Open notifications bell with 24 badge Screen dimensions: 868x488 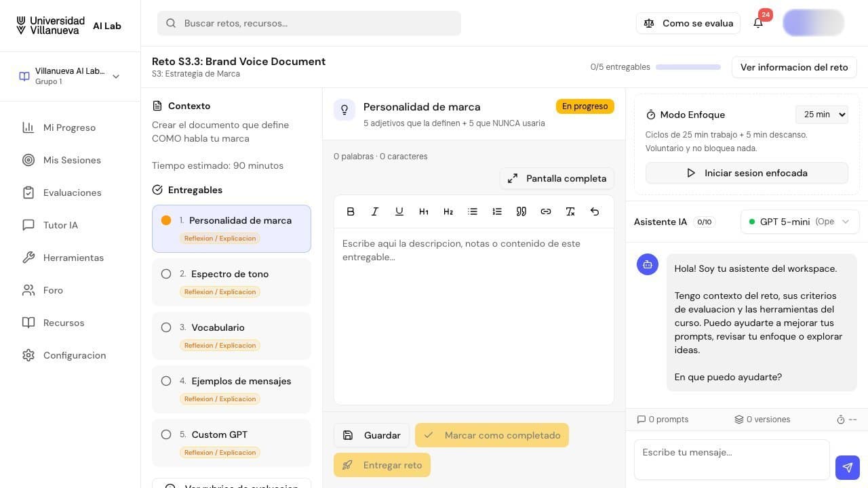pos(759,23)
